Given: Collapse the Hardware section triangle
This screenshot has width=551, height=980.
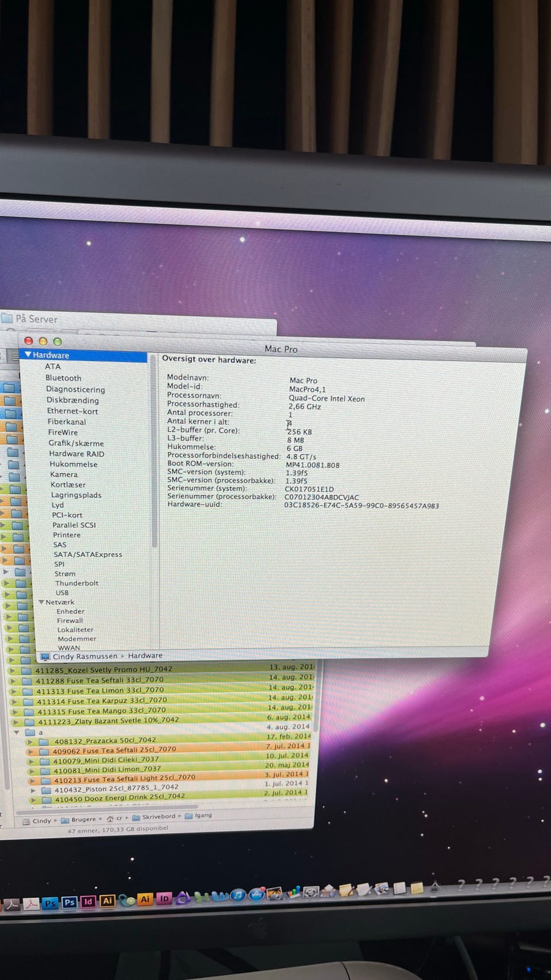Looking at the screenshot, I should coord(28,355).
